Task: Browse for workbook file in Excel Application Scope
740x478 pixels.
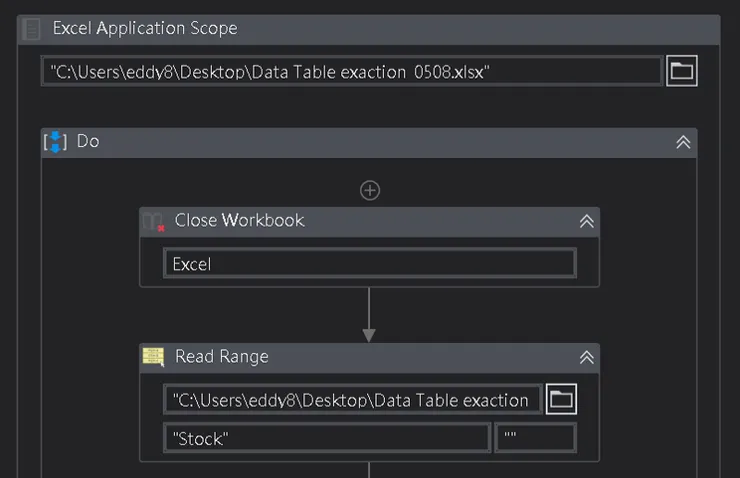Action: tap(681, 71)
